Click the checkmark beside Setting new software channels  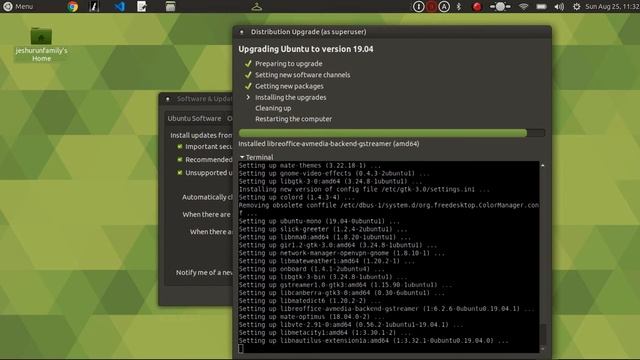(248, 75)
